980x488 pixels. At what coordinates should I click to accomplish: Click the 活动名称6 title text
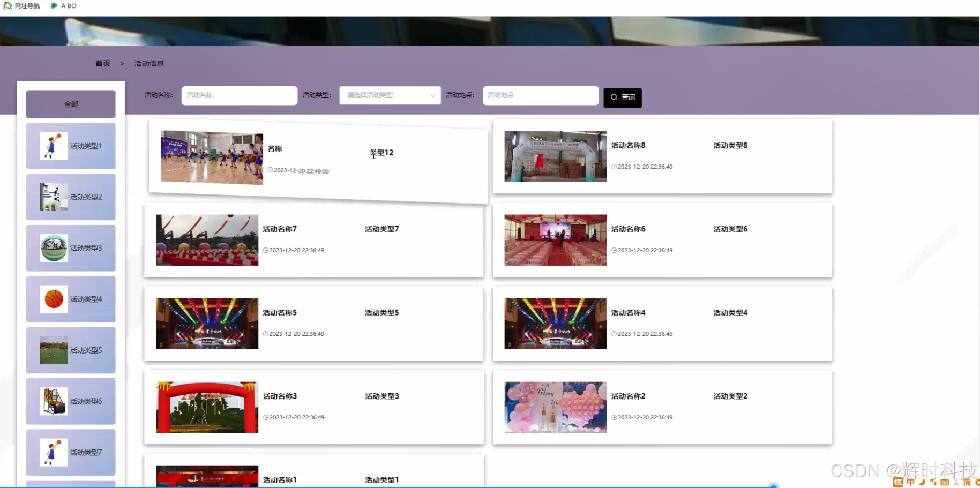pos(628,229)
